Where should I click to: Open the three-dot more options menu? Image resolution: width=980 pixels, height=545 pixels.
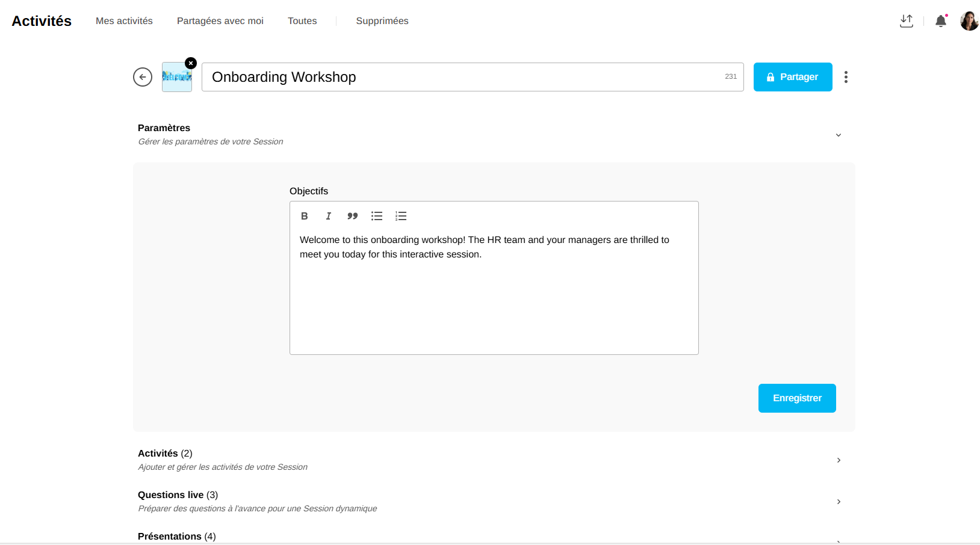click(846, 77)
